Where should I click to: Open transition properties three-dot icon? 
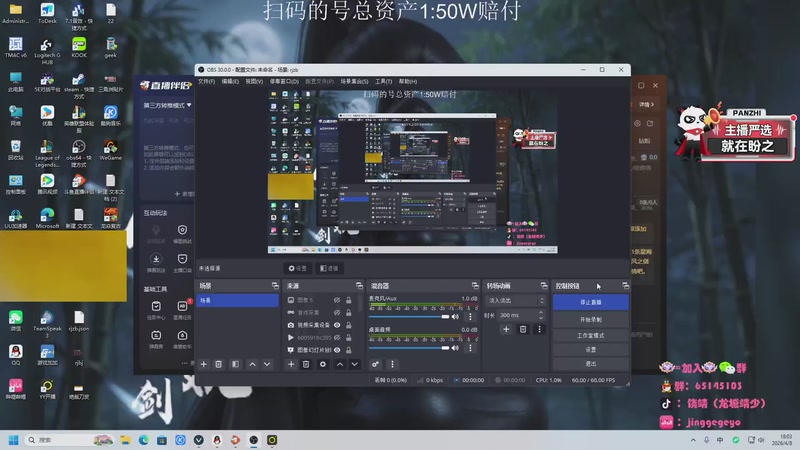539,329
